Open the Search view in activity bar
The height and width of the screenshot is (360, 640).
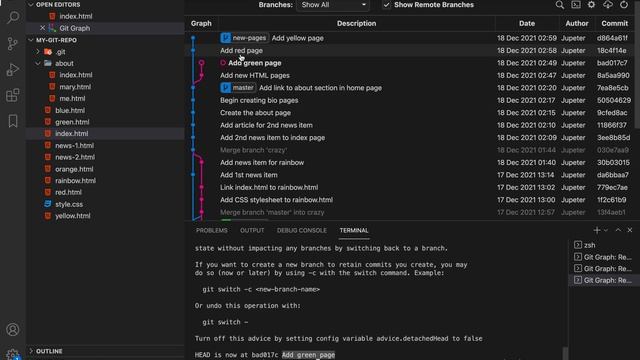pyautogui.click(x=13, y=17)
